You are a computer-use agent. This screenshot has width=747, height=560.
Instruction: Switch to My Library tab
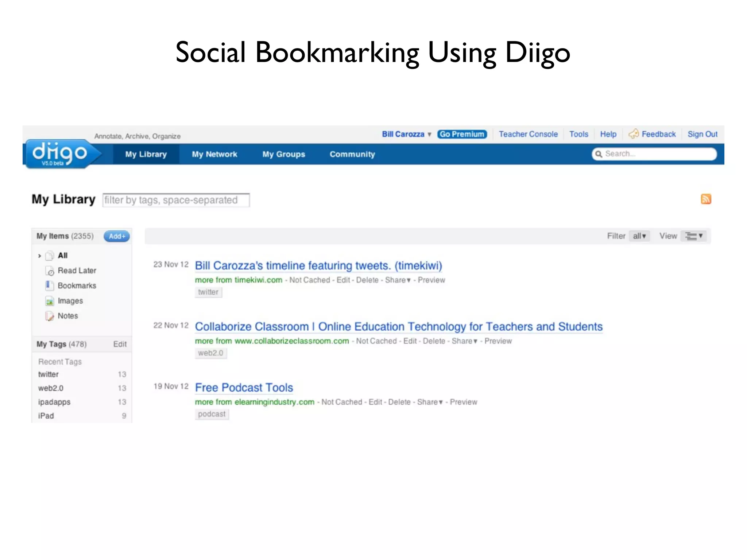(146, 154)
